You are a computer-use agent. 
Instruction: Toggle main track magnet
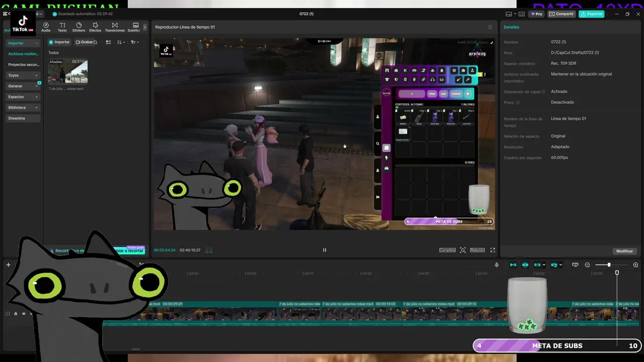(x=513, y=265)
